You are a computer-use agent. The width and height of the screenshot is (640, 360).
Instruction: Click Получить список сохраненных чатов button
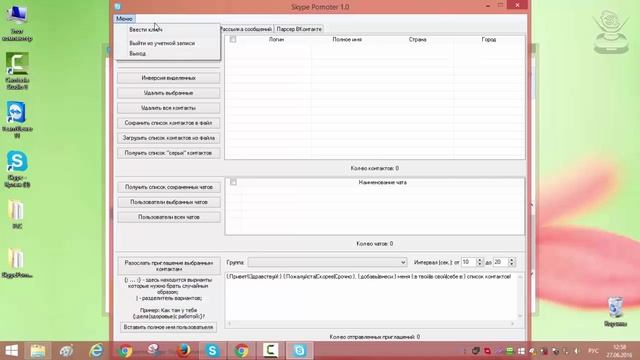(169, 187)
